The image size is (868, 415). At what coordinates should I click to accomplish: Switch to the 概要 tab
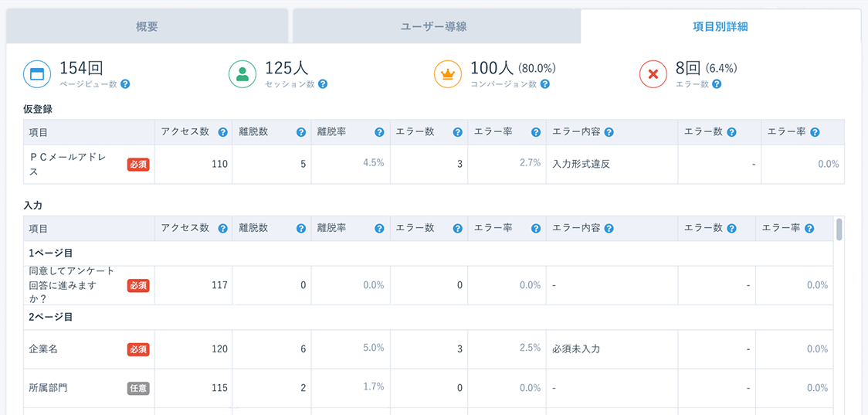147,26
